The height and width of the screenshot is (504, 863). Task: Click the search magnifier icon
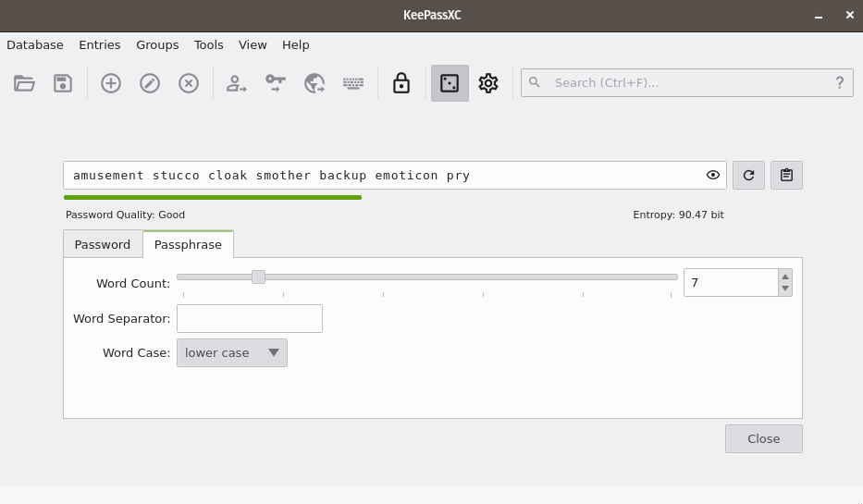pos(535,82)
